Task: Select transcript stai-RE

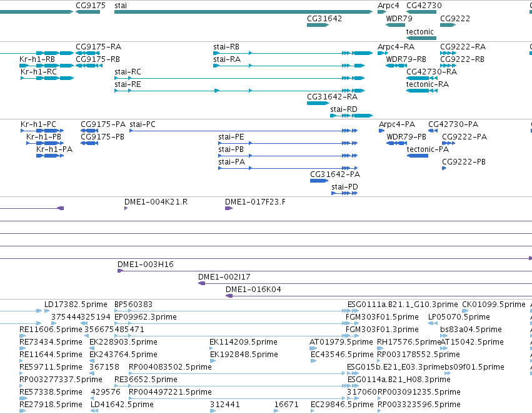Action: [239, 91]
